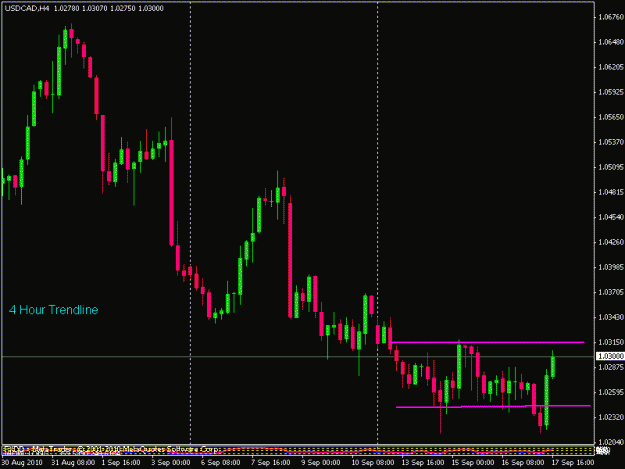The height and width of the screenshot is (469, 625).
Task: Click the indicator sub-window below the chart
Action: 298,451
